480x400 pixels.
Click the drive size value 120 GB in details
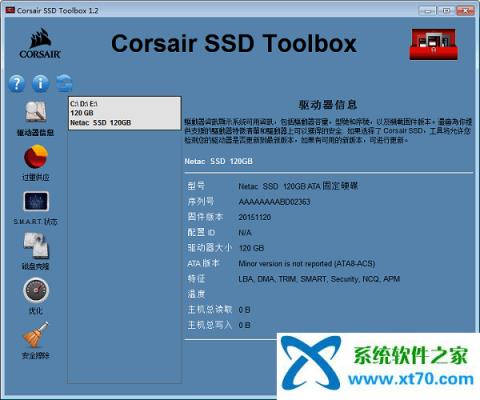pos(252,248)
